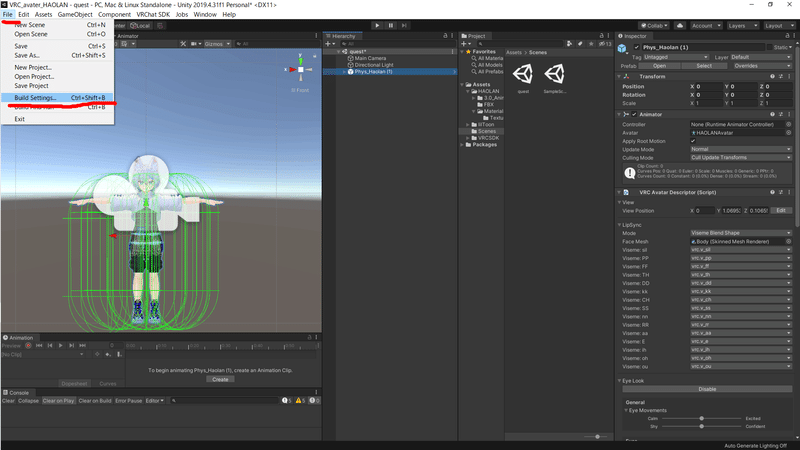Click the Inspector panel lock icon
This screenshot has height=450, width=800.
click(x=787, y=36)
